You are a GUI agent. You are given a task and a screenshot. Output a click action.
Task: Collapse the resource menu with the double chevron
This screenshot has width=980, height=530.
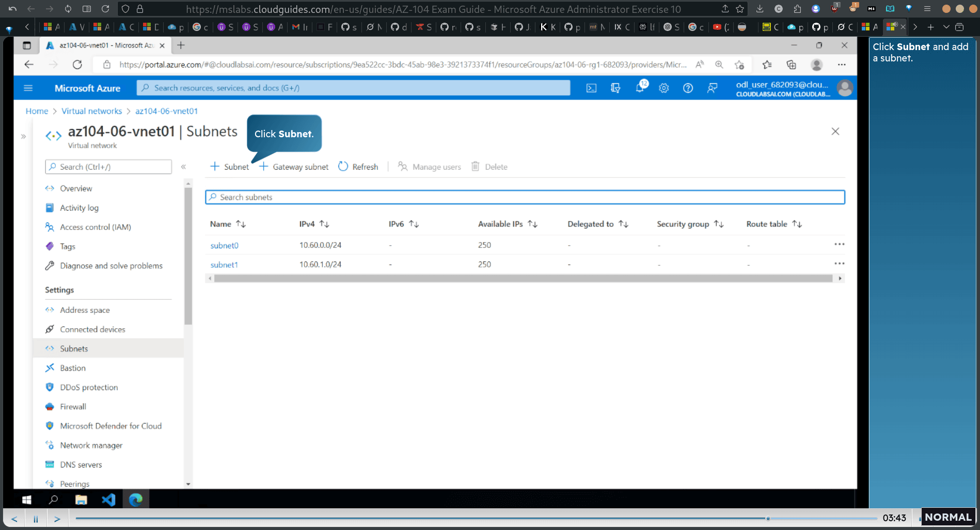(x=183, y=167)
